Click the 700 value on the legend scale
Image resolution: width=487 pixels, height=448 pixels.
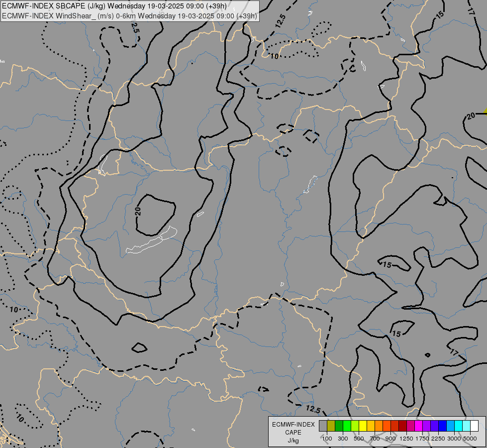tap(375, 439)
